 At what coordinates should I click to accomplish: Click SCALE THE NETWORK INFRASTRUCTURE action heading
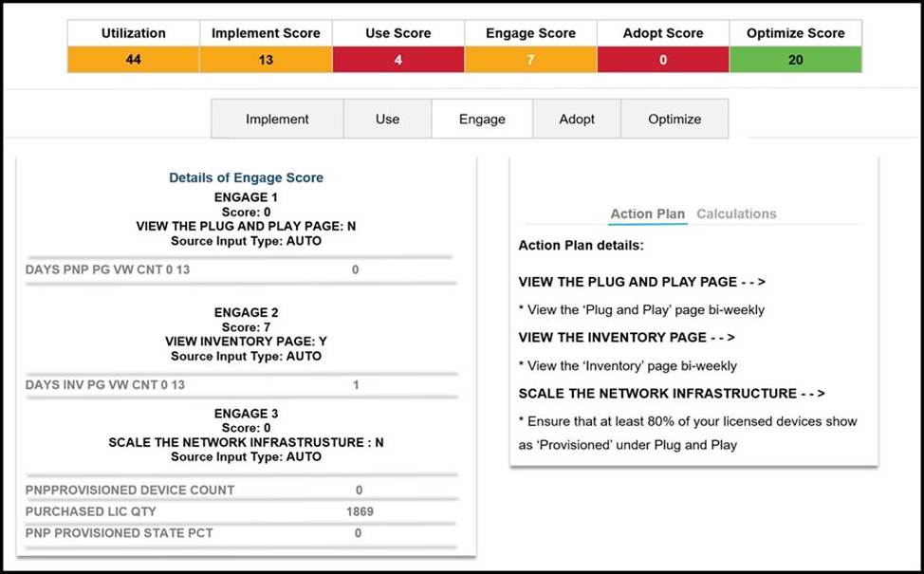pyautogui.click(x=671, y=393)
